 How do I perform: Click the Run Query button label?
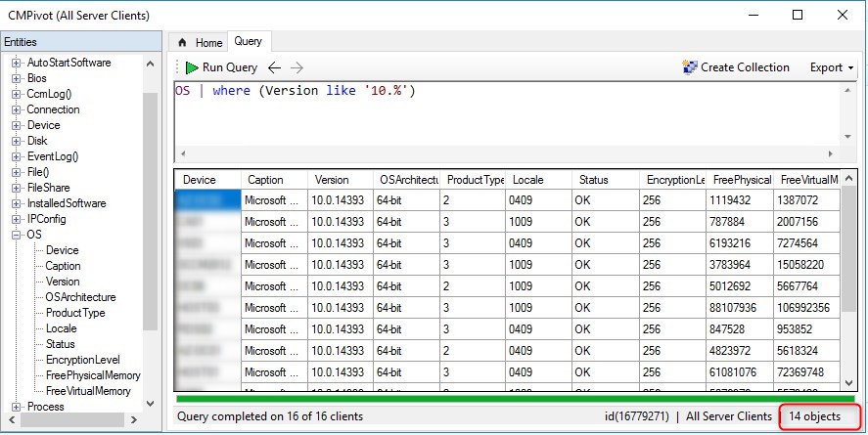pos(230,67)
